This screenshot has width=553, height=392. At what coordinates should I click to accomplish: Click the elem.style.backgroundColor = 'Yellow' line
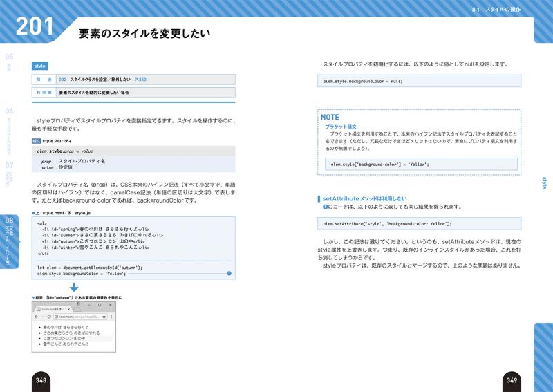(x=82, y=274)
